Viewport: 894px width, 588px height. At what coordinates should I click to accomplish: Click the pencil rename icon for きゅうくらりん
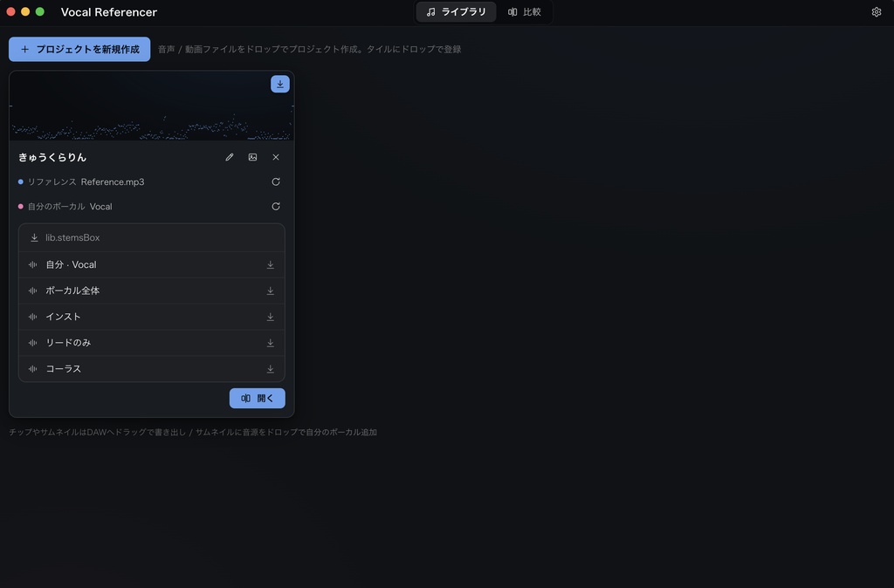point(230,157)
